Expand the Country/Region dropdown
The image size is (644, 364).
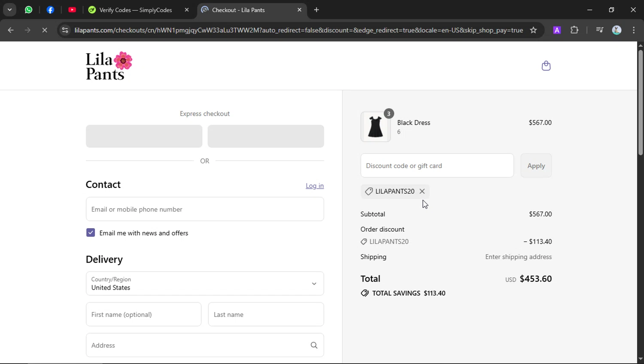pos(205,284)
